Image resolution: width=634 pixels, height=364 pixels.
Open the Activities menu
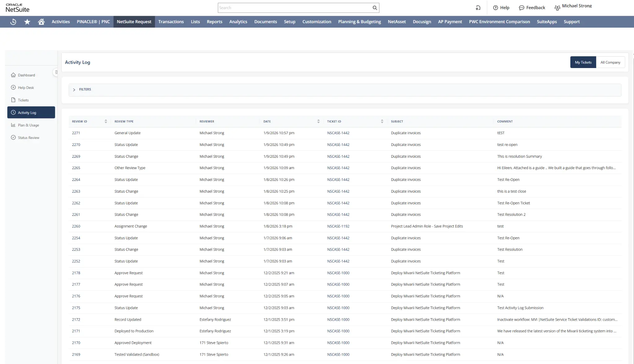(61, 22)
